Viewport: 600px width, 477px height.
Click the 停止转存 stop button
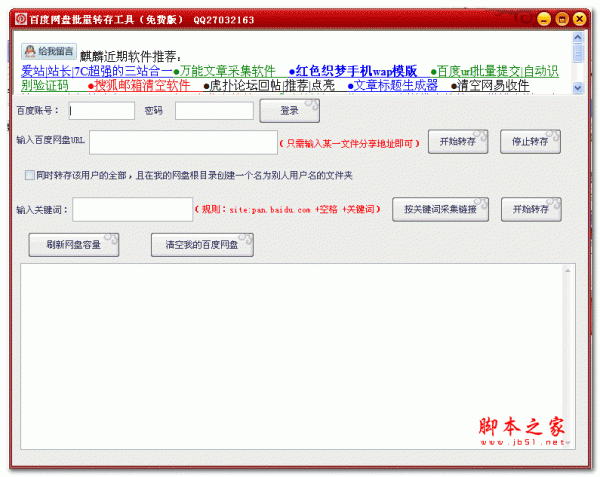point(530,142)
